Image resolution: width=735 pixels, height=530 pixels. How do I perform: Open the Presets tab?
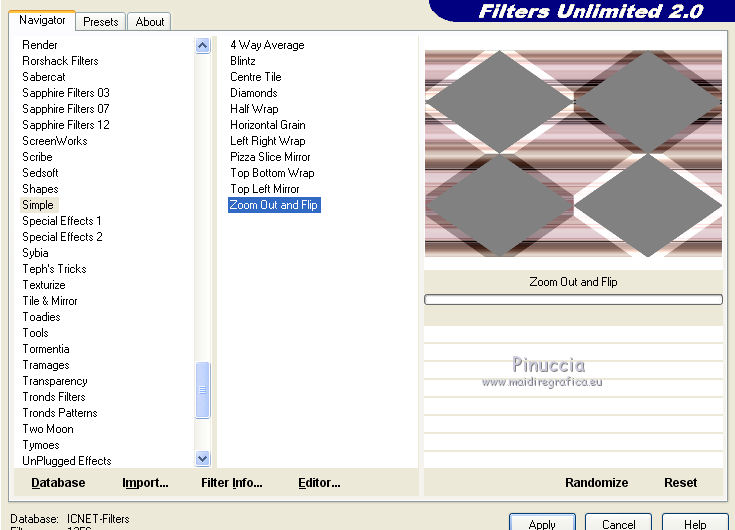(100, 22)
